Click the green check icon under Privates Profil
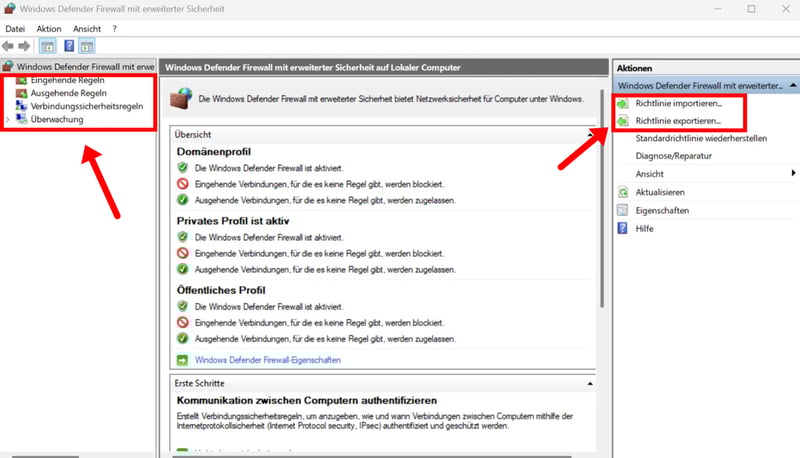Screen dimensions: 800x458 point(183,269)
